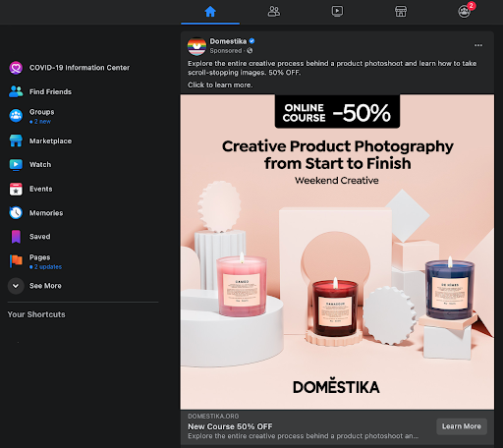Open the post options three-dot menu
This screenshot has height=448, width=503.
tap(478, 45)
